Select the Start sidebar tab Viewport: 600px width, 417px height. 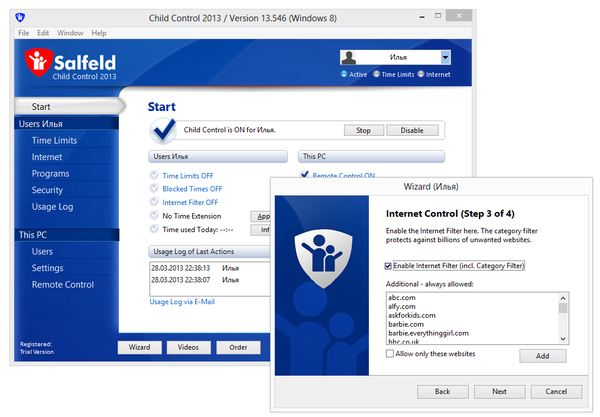69,106
